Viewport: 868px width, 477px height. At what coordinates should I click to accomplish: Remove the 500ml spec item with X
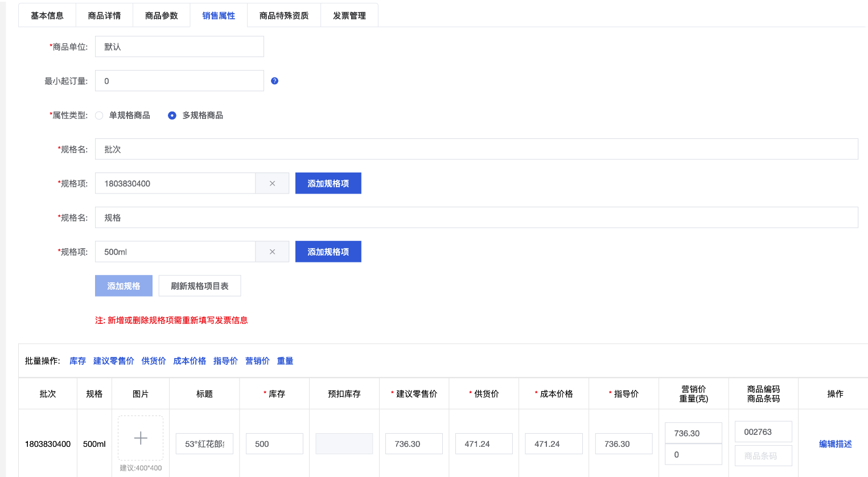tap(272, 252)
